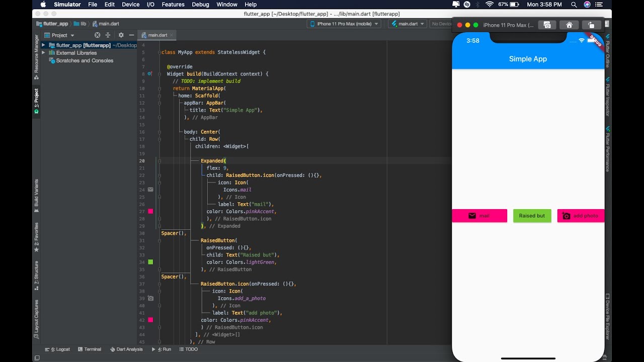Click the simulator home button
644x362 pixels.
[569, 25]
